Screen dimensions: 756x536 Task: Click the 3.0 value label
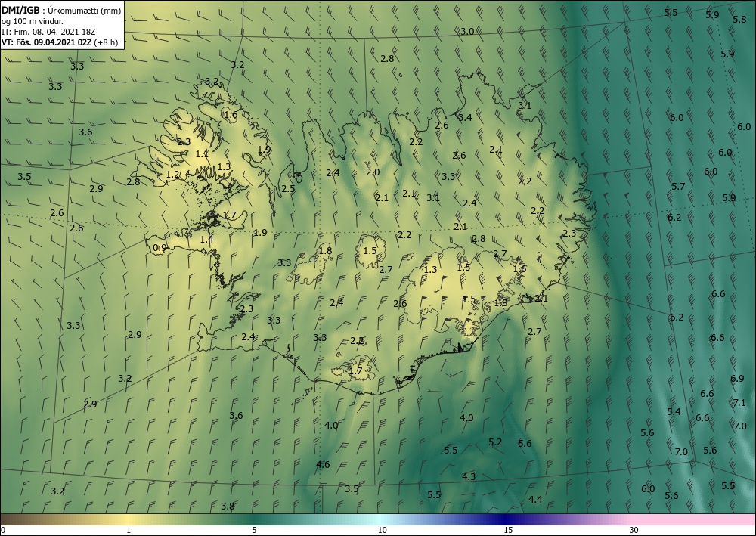click(x=467, y=32)
